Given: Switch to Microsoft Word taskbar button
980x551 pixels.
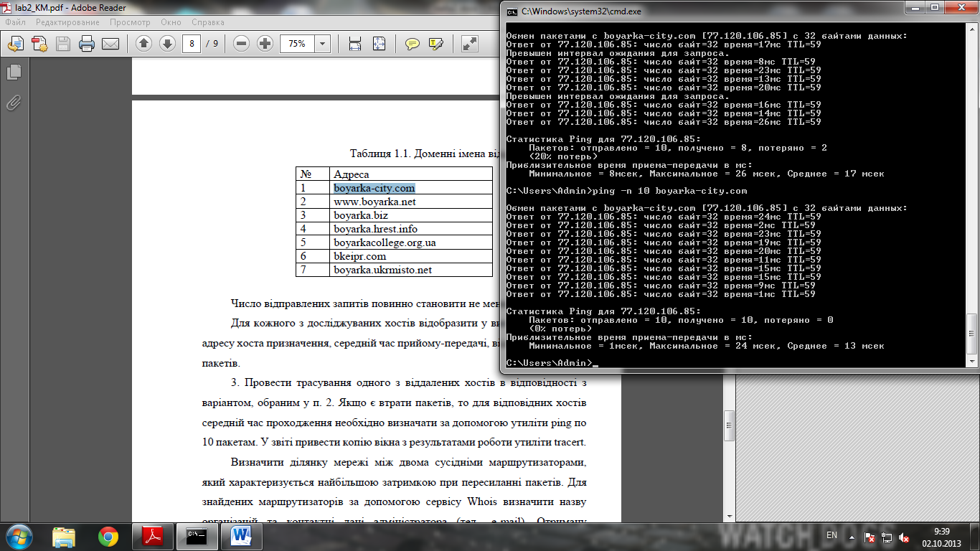Looking at the screenshot, I should (242, 536).
